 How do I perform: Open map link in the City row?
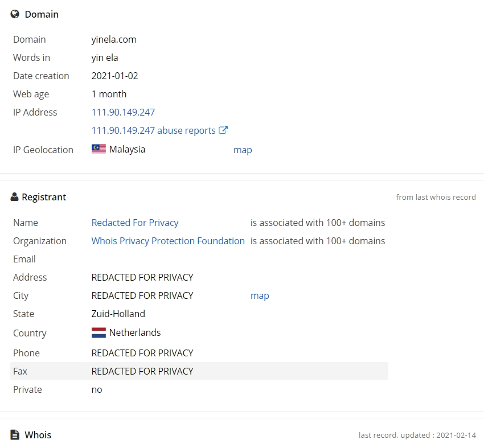260,295
